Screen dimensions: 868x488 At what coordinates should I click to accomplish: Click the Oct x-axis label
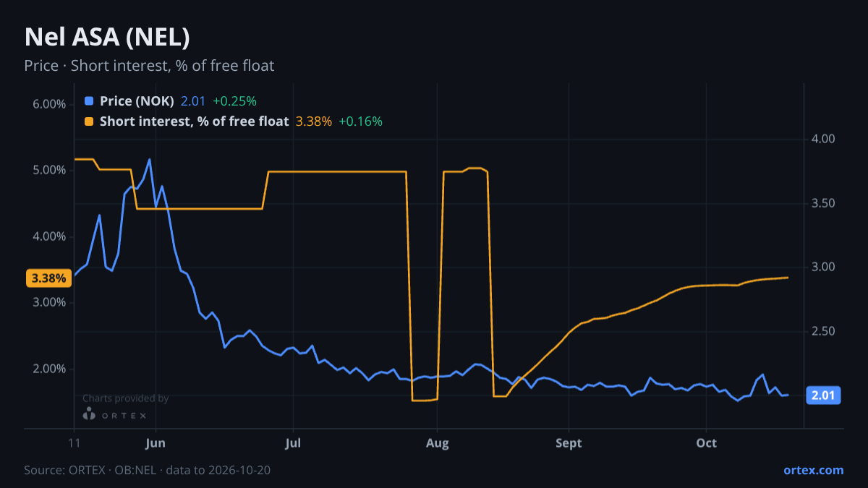coord(707,443)
